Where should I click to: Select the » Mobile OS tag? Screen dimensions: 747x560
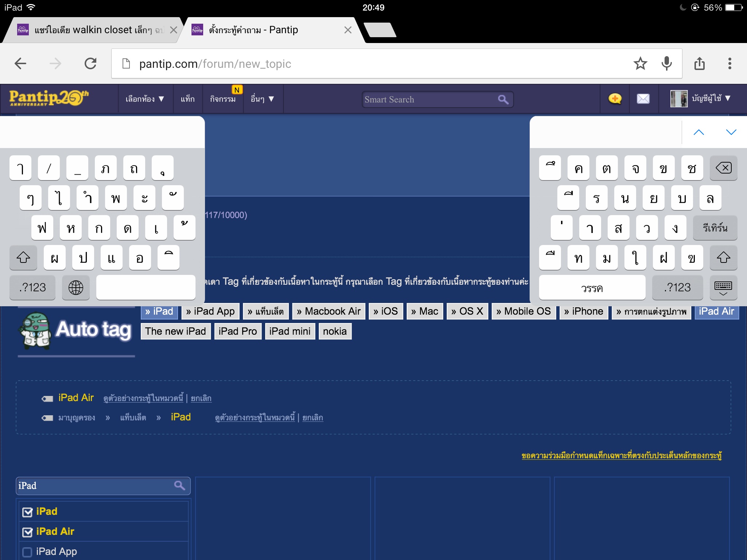[524, 311]
